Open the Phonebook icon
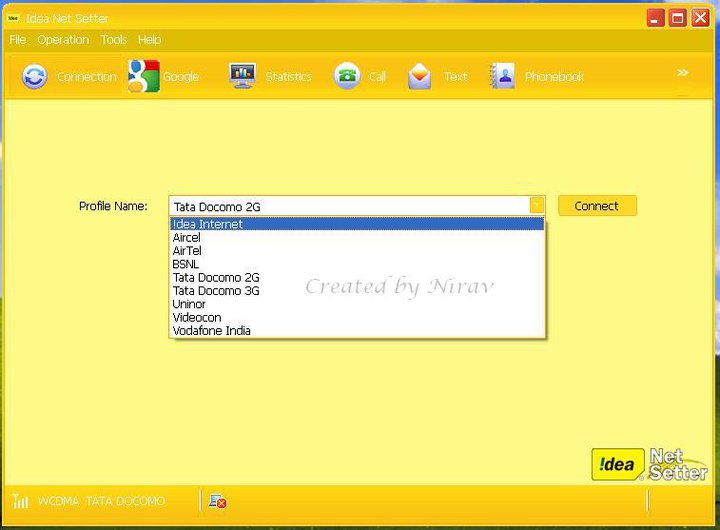Image resolution: width=720 pixels, height=530 pixels. pyautogui.click(x=501, y=77)
